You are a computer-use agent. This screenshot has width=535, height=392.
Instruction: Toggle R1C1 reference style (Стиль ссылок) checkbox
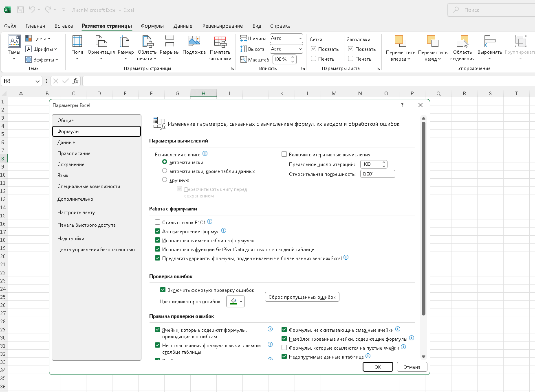157,222
